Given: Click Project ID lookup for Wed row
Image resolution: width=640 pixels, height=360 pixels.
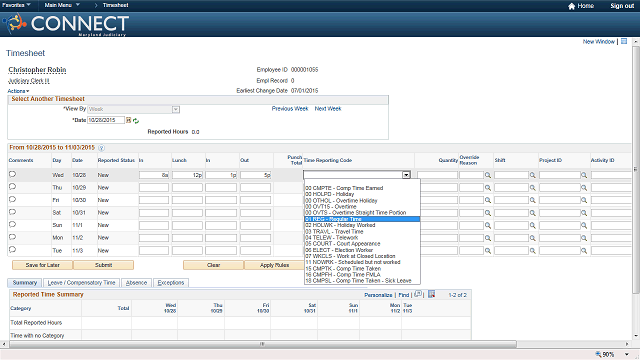Looking at the screenshot, I should click(x=584, y=175).
